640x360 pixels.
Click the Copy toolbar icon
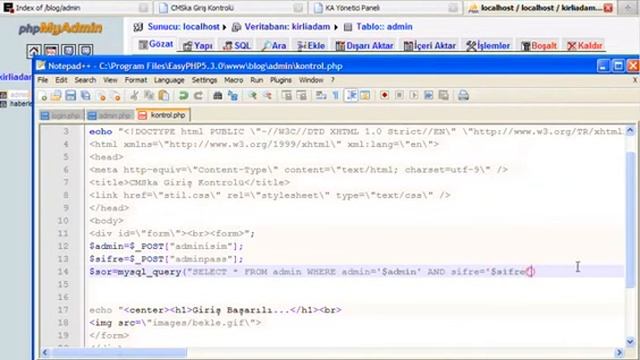click(x=149, y=96)
